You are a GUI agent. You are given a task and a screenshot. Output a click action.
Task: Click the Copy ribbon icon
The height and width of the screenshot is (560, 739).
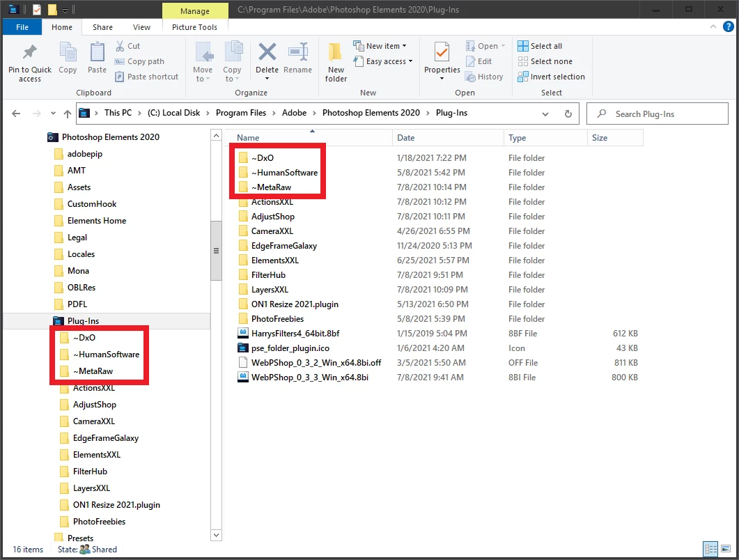68,52
